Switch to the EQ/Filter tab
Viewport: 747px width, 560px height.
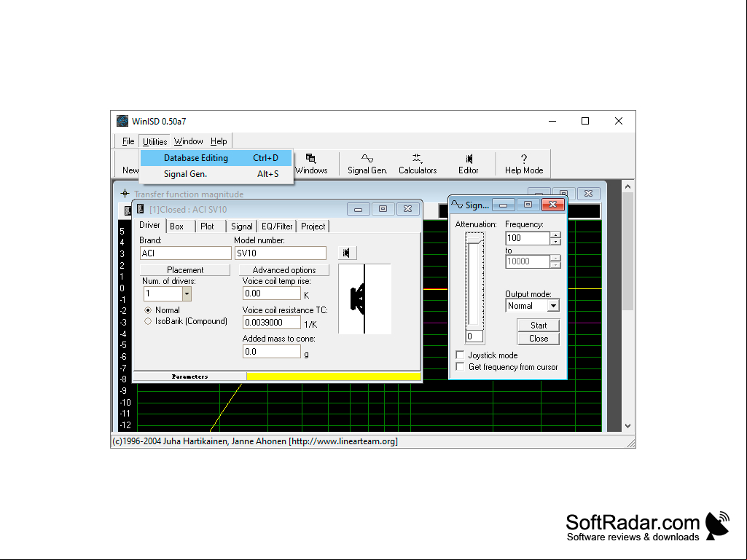[277, 226]
